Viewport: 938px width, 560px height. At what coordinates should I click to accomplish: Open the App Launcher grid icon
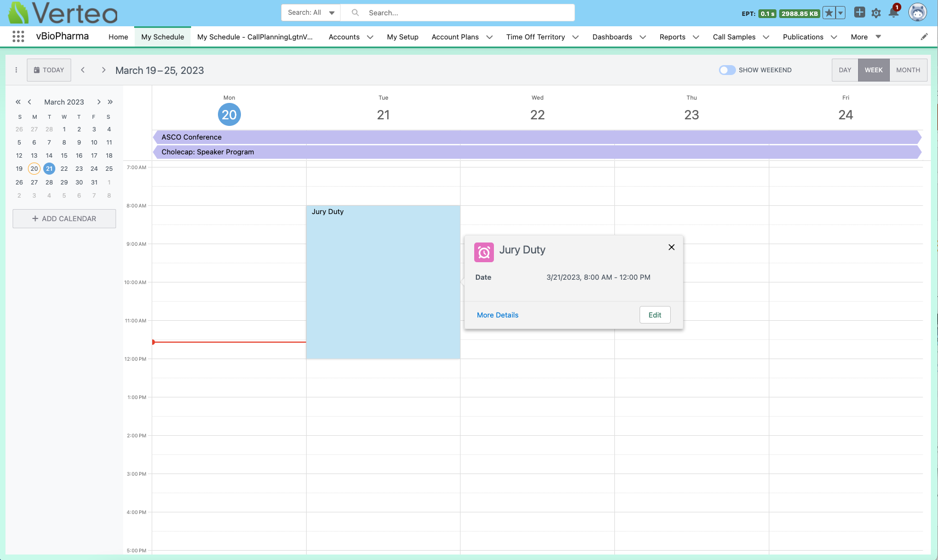[x=18, y=37]
